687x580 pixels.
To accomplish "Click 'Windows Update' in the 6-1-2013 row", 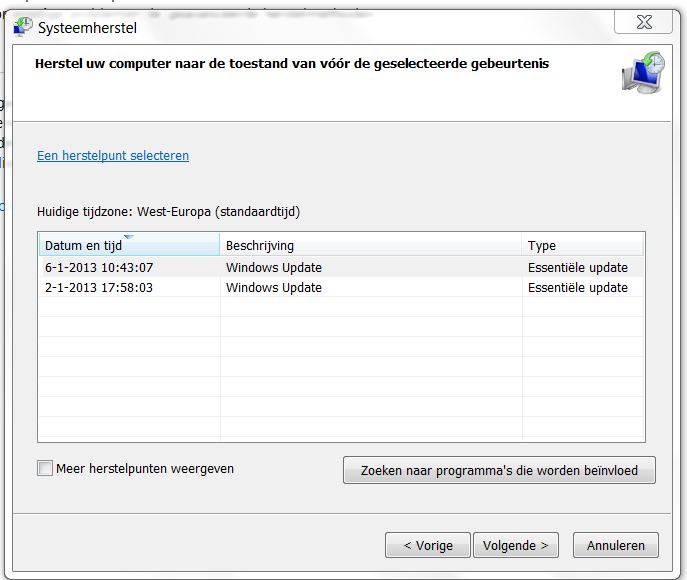I will point(274,267).
